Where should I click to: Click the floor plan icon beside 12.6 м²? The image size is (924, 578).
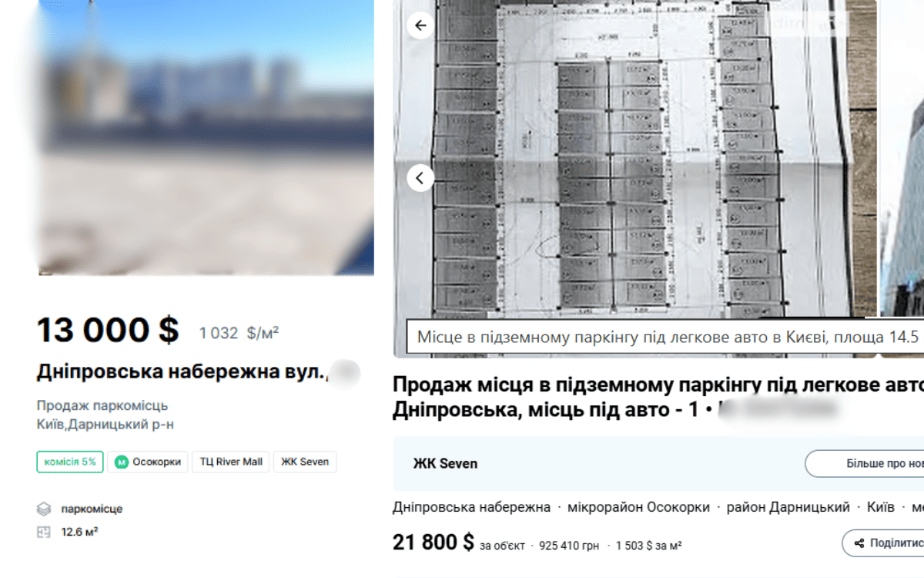pyautogui.click(x=44, y=532)
